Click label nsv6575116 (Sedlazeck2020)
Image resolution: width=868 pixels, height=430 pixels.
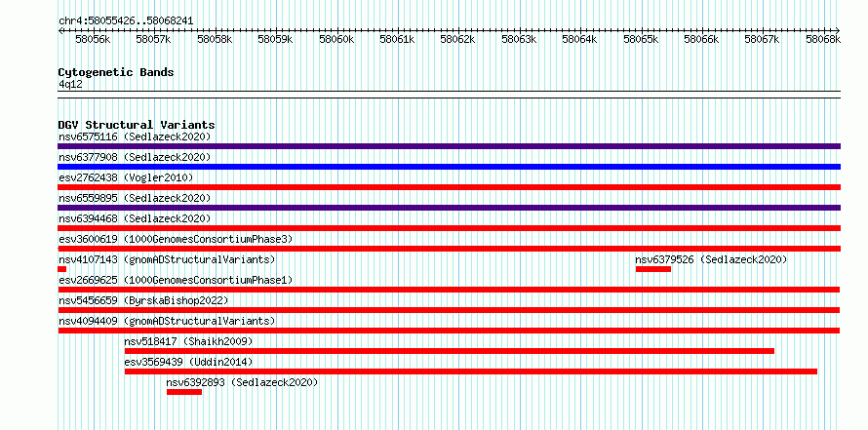click(135, 137)
